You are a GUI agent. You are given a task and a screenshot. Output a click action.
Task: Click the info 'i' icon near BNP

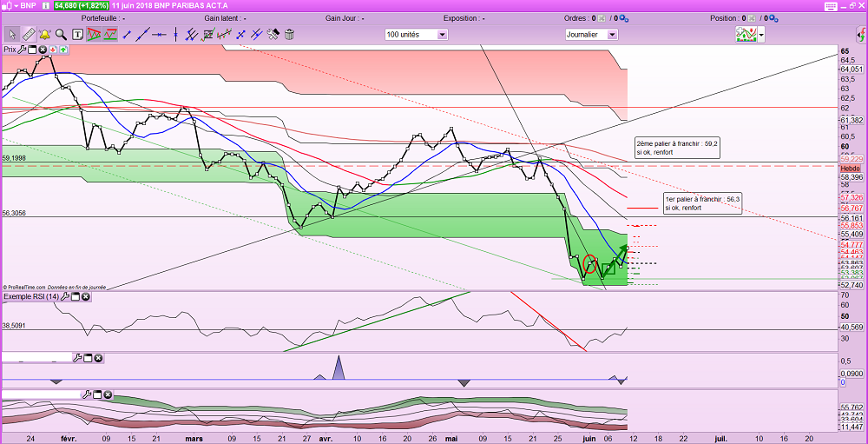coord(46,5)
